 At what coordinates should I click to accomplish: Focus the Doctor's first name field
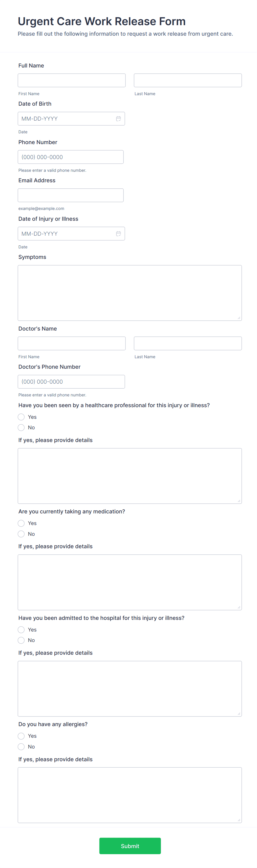71,343
